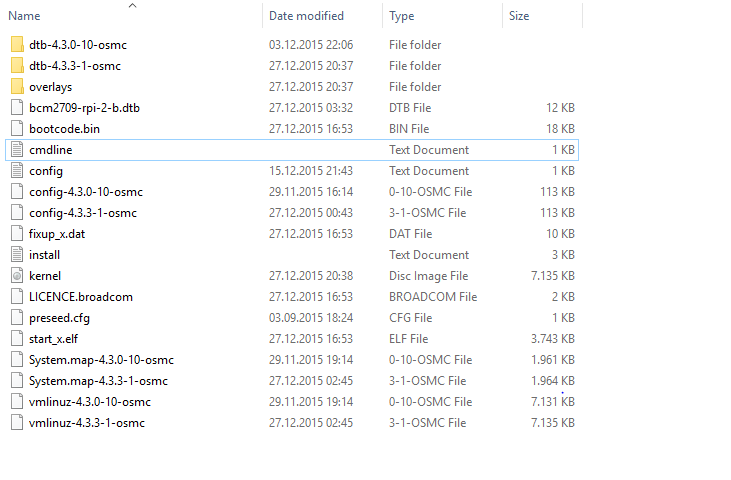Click the date 03.09.2015 18:24
The width and height of the screenshot is (731, 480).
(311, 318)
